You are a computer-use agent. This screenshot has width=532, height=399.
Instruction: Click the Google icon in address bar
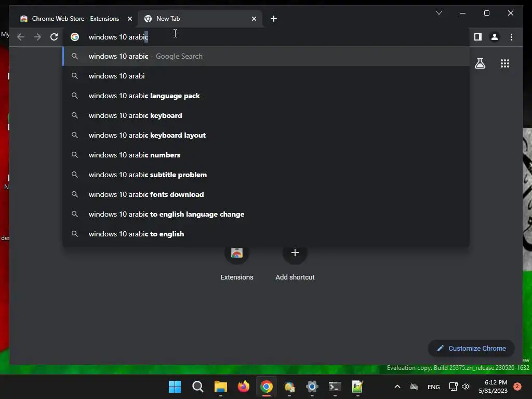(x=75, y=37)
